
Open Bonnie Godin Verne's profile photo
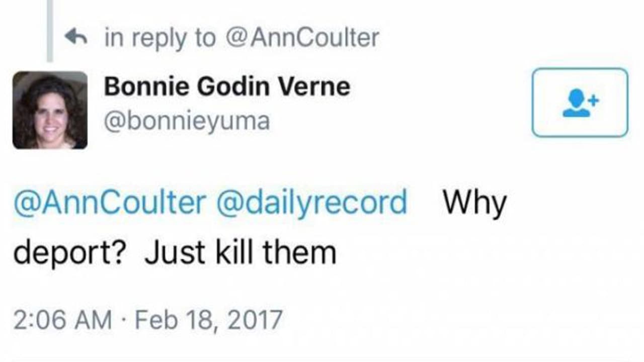tap(50, 110)
